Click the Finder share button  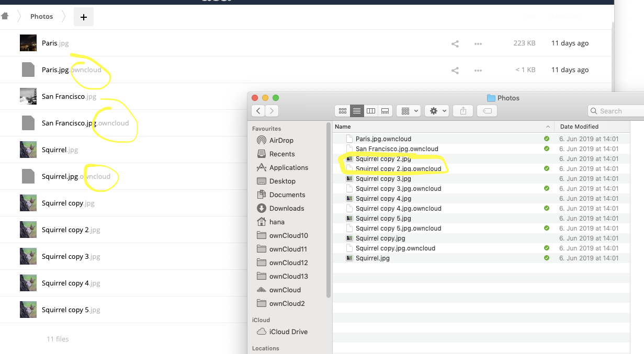point(463,110)
